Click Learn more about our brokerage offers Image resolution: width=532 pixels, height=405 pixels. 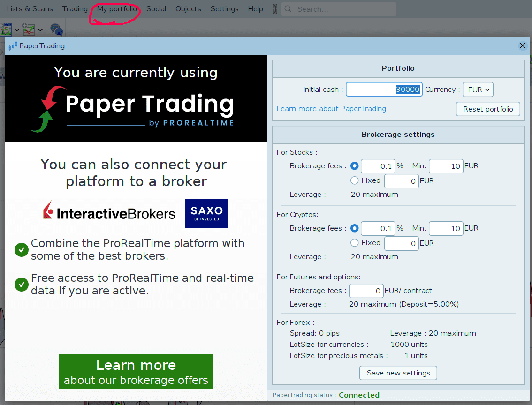(x=136, y=372)
